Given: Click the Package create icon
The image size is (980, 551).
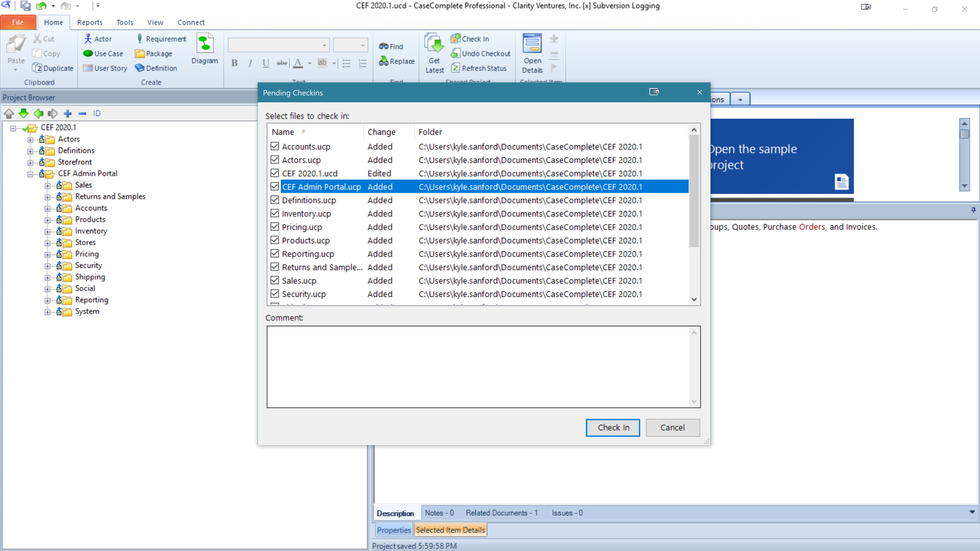Looking at the screenshot, I should click(x=140, y=54).
